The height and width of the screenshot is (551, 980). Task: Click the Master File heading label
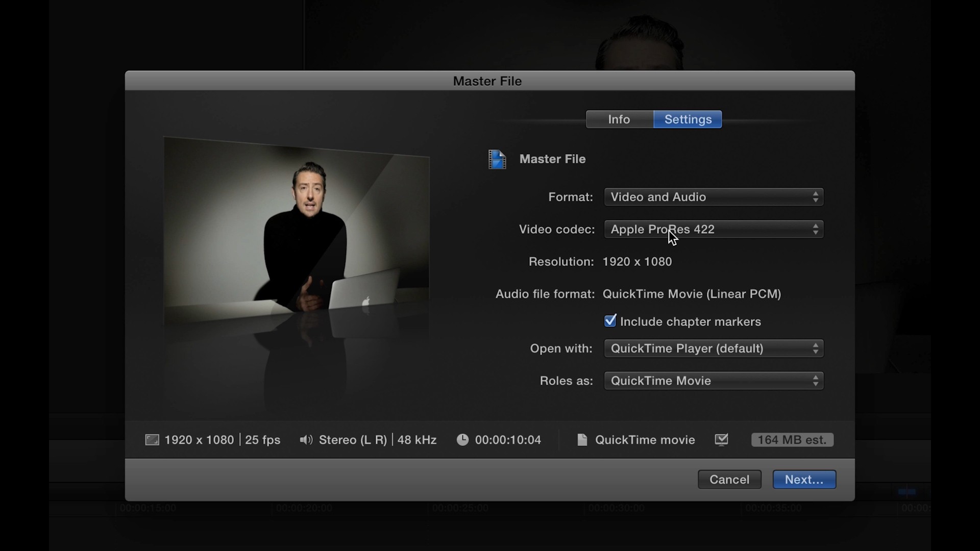(x=552, y=159)
